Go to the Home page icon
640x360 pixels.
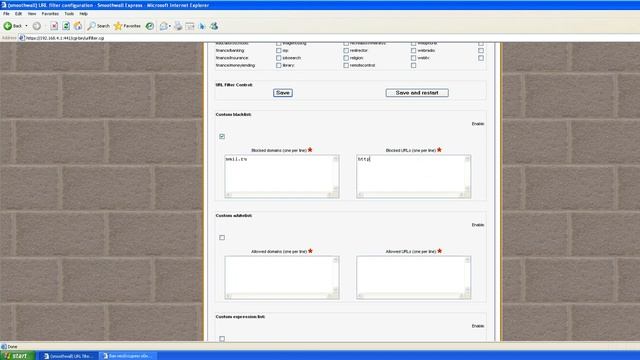(78, 26)
